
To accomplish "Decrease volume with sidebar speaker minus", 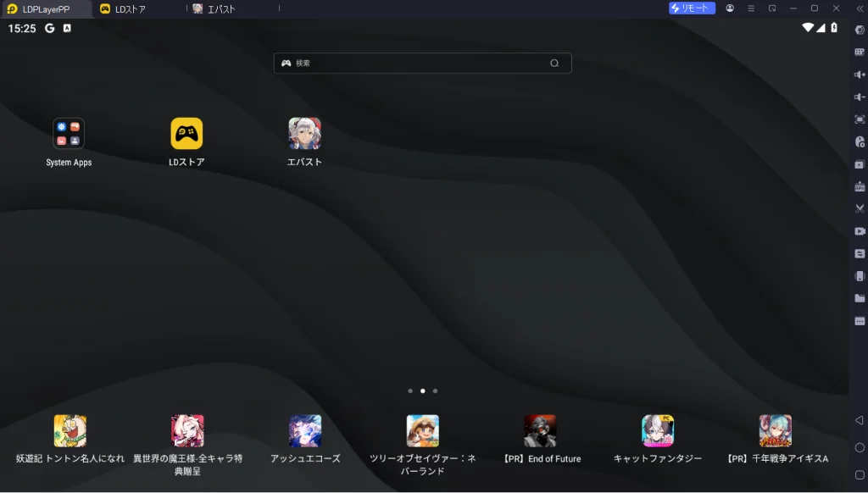I will point(860,97).
